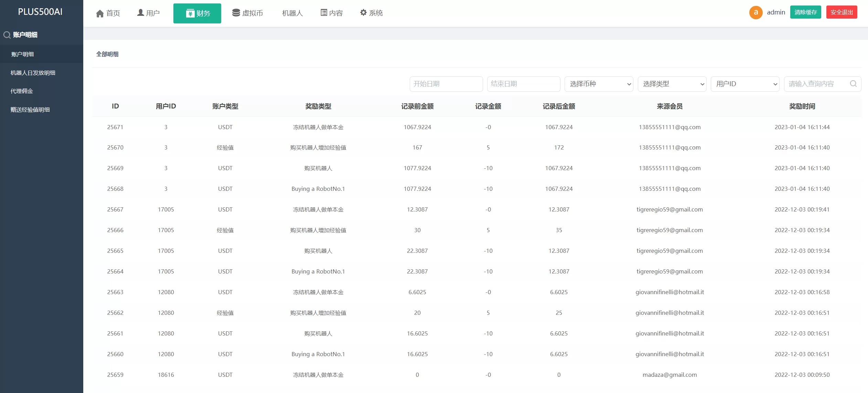
Task: Click the system gear icon
Action: (363, 13)
